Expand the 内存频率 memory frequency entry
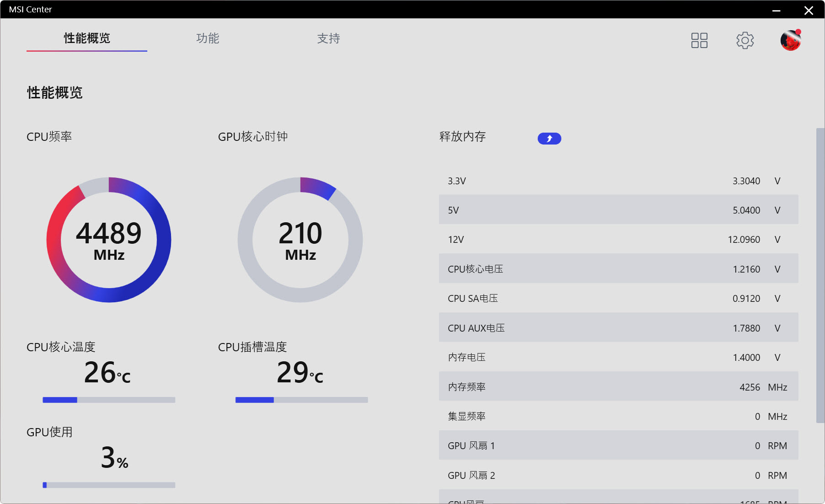The width and height of the screenshot is (825, 504). (x=618, y=386)
